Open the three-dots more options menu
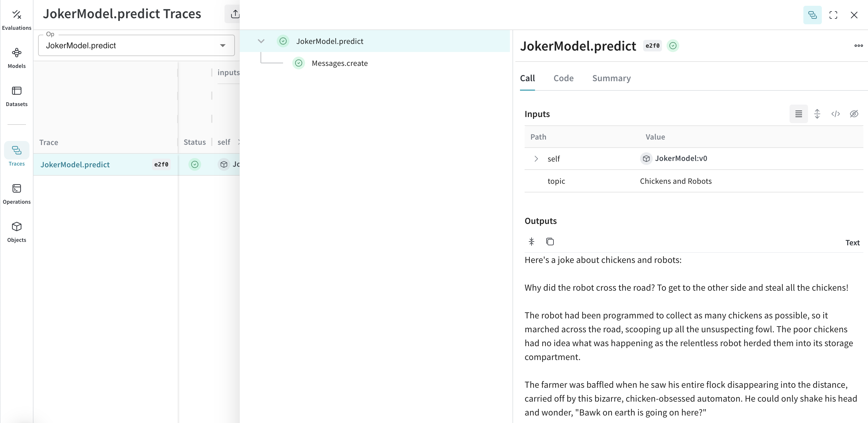This screenshot has height=423, width=868. (x=858, y=46)
